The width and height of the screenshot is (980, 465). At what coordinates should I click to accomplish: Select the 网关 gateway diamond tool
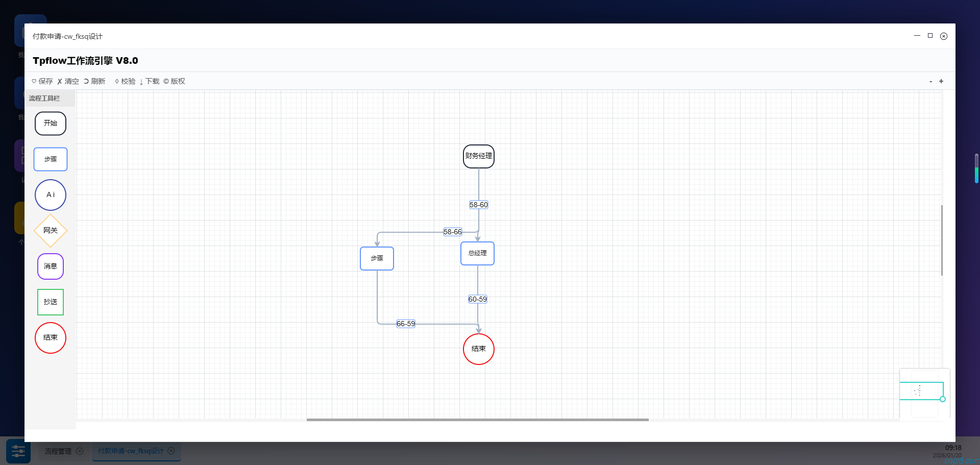tap(51, 231)
